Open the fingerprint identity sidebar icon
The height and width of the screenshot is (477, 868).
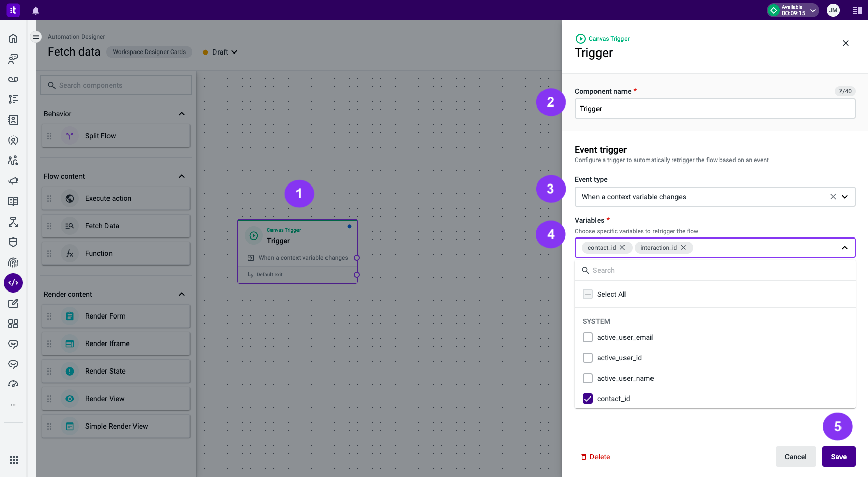(13, 262)
